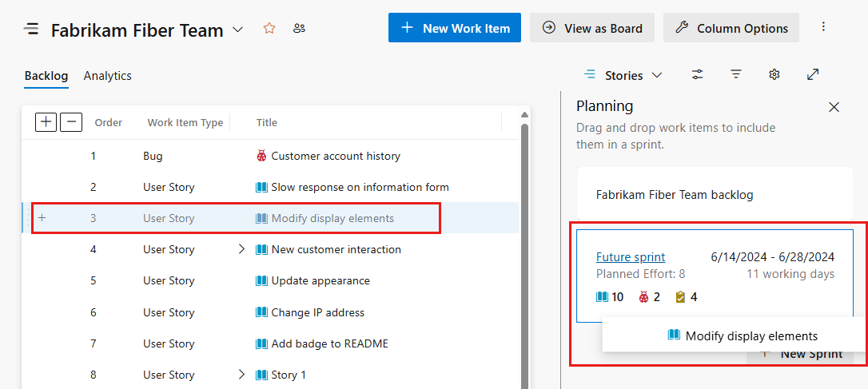
Task: Open the view options sliders icon
Action: point(698,74)
